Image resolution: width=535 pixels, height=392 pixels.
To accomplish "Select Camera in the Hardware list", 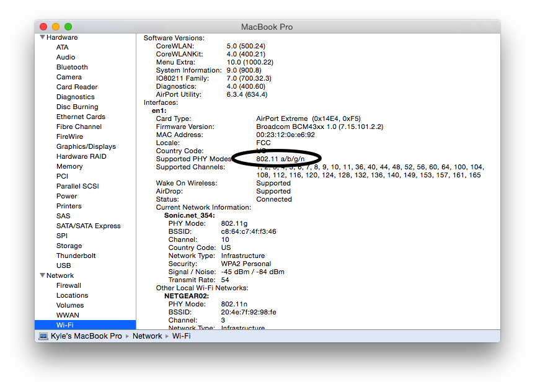I will click(69, 77).
